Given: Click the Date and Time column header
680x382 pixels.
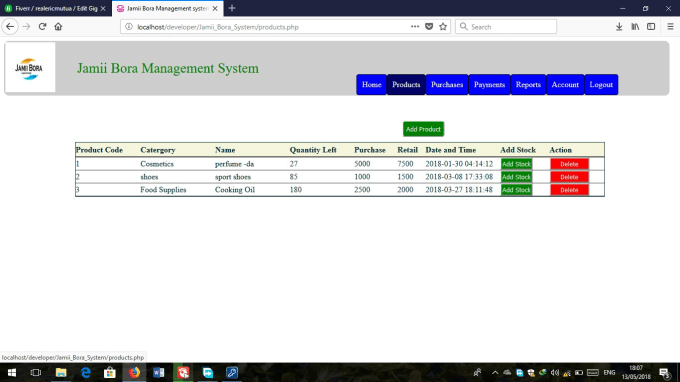Looking at the screenshot, I should point(451,150).
